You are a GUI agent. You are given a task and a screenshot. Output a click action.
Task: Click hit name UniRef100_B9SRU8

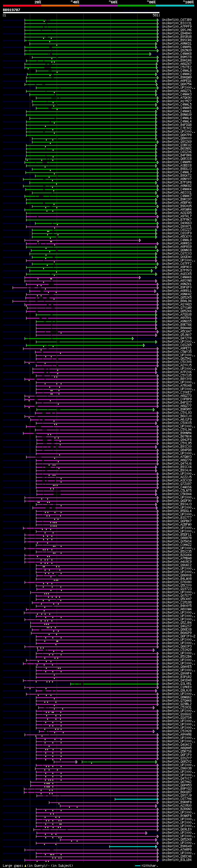click(x=177, y=37)
